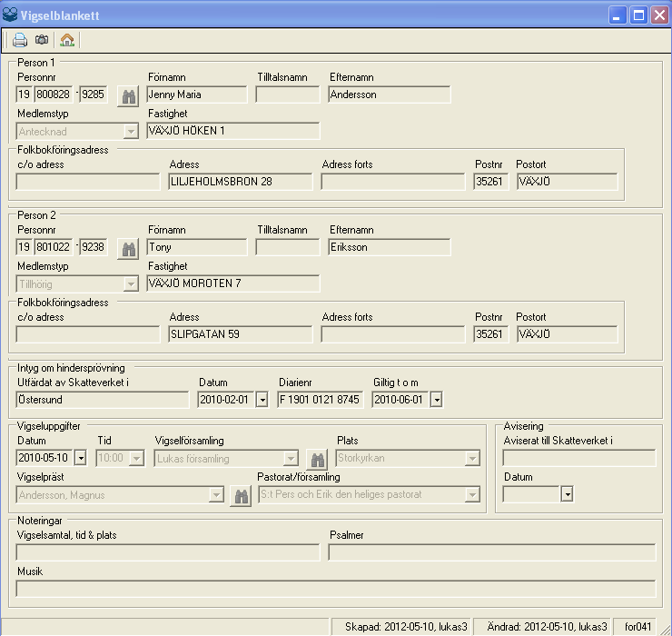Click the camera icon in toolbar
Viewport: 672px width, 636px height.
coord(42,40)
